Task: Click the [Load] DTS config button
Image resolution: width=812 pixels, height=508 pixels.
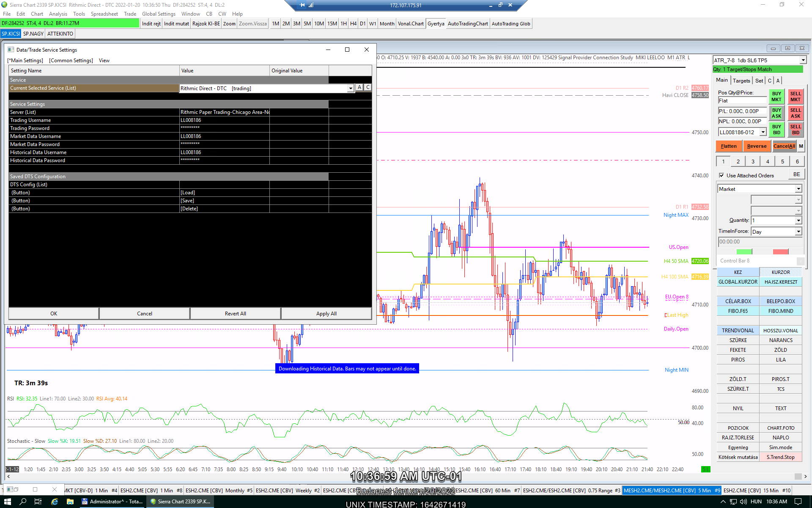Action: click(225, 193)
